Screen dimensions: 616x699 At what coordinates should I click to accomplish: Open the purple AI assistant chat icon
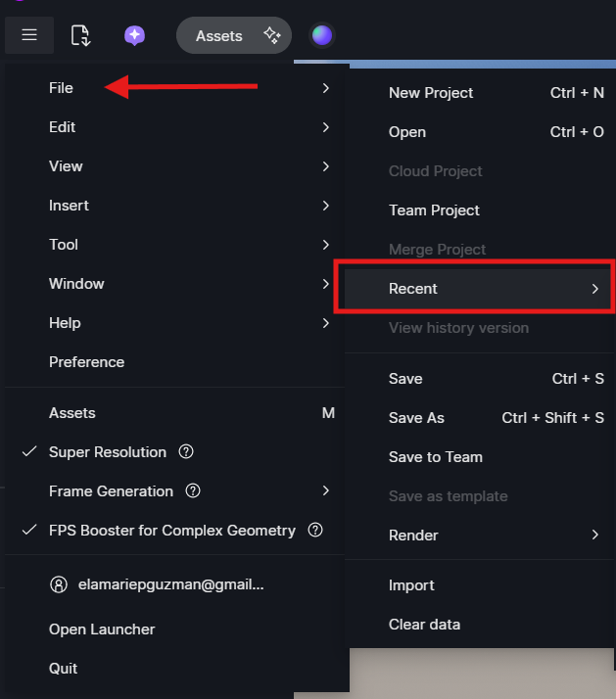click(135, 36)
